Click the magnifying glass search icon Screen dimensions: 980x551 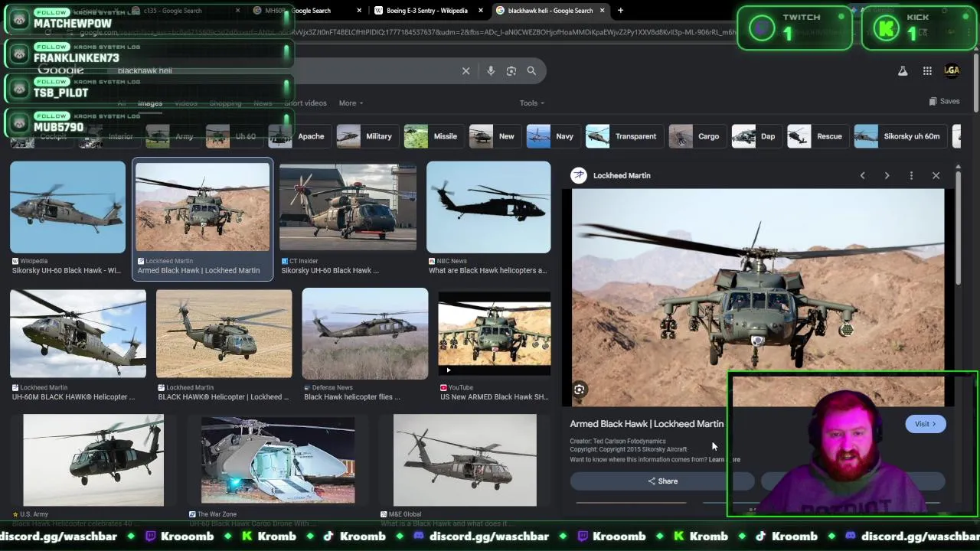pyautogui.click(x=531, y=70)
